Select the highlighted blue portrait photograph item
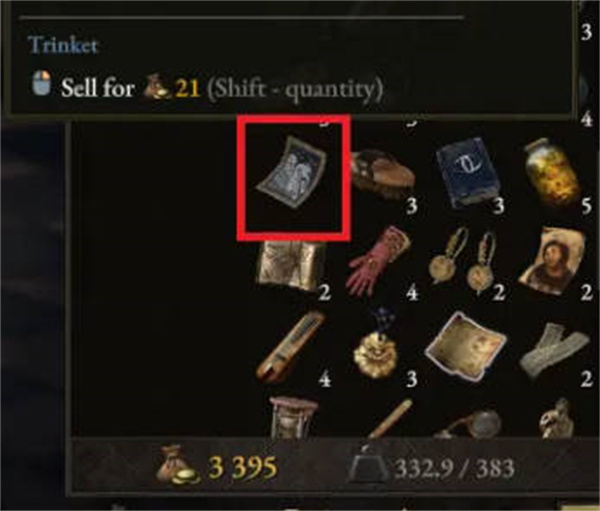The image size is (600, 511). [x=292, y=172]
